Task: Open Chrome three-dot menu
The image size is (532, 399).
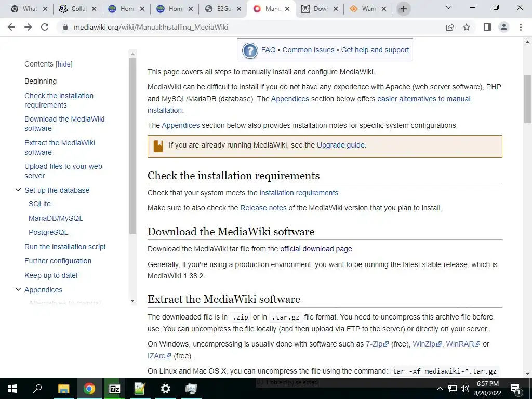Action: point(521,27)
